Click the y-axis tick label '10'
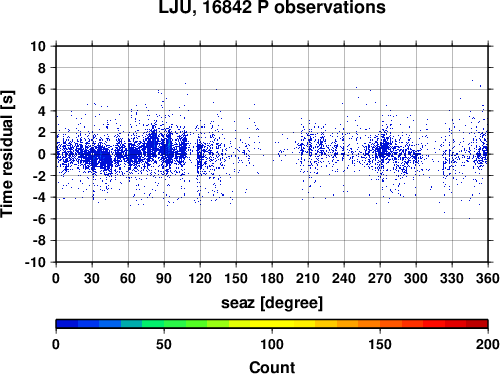The width and height of the screenshot is (500, 374). [38, 46]
